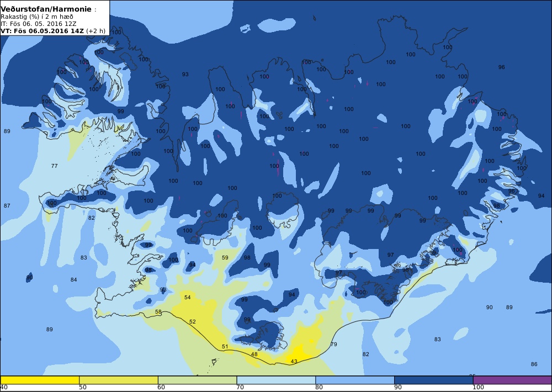Click the humidity value 87 on the map
The image size is (552, 392).
7,206
